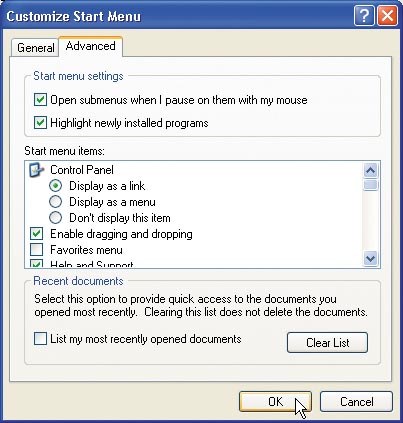Close the Customize Start Menu dialog
The width and height of the screenshot is (403, 423).
pyautogui.click(x=387, y=16)
